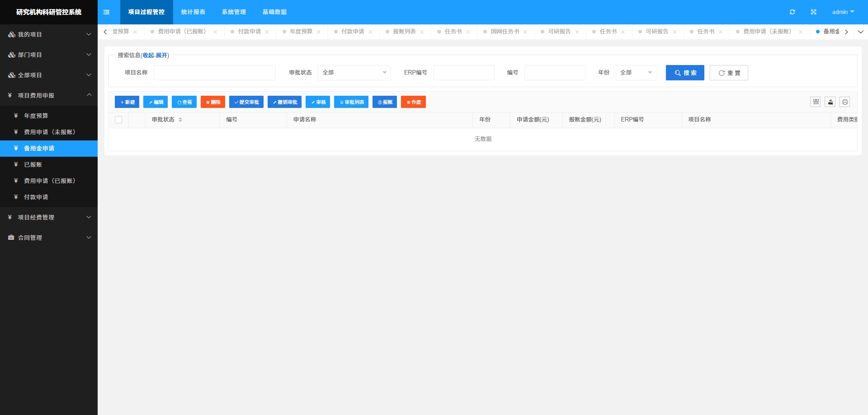Select 年度预算 in the sidebar

point(36,116)
